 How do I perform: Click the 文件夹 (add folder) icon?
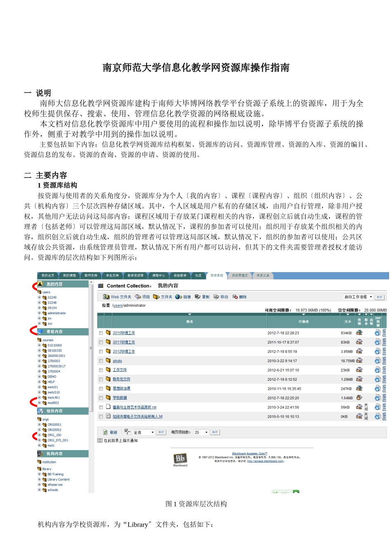(156, 297)
